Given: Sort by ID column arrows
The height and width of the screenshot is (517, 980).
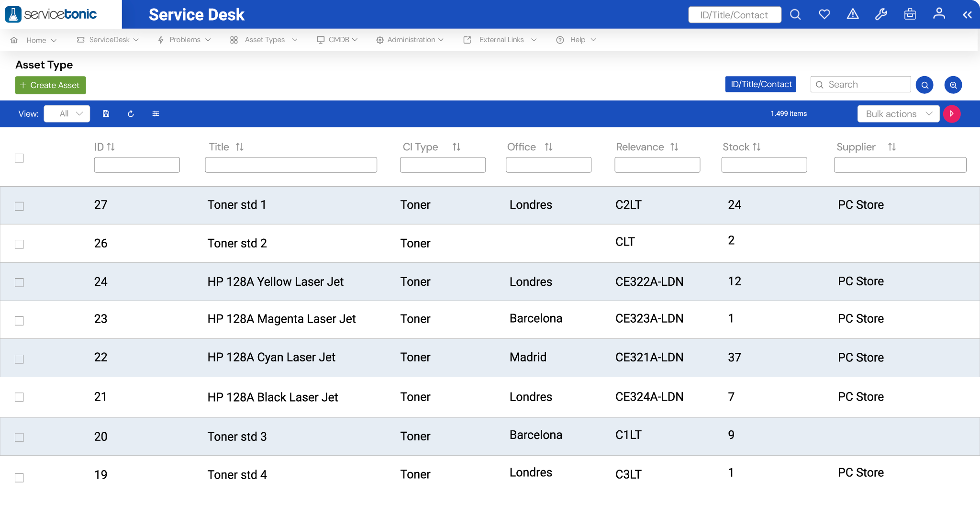Looking at the screenshot, I should [x=111, y=147].
